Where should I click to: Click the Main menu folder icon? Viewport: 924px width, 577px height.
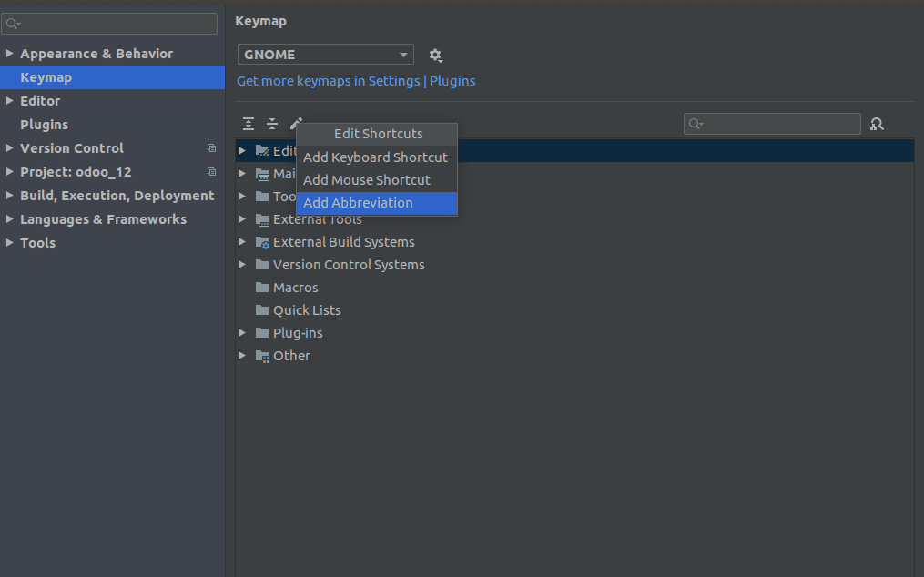point(262,174)
